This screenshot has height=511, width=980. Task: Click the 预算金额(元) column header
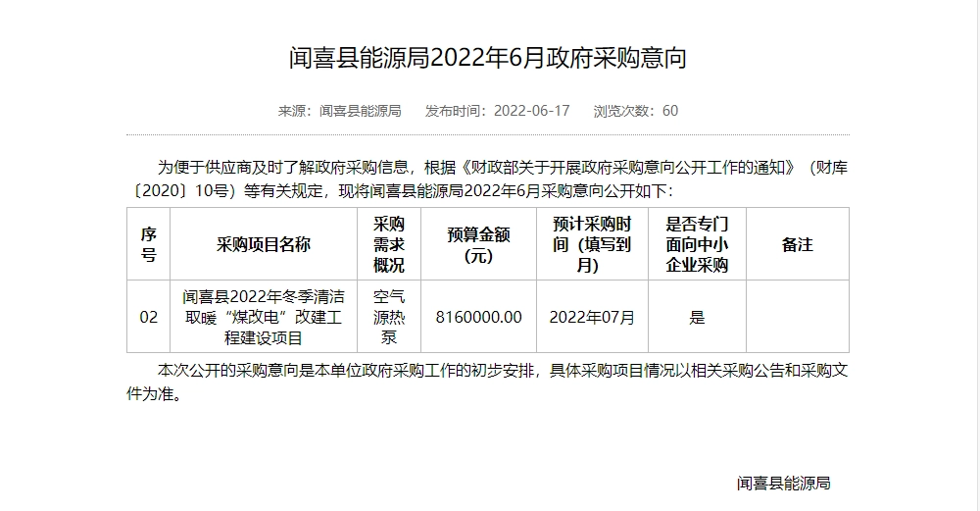[x=478, y=244]
